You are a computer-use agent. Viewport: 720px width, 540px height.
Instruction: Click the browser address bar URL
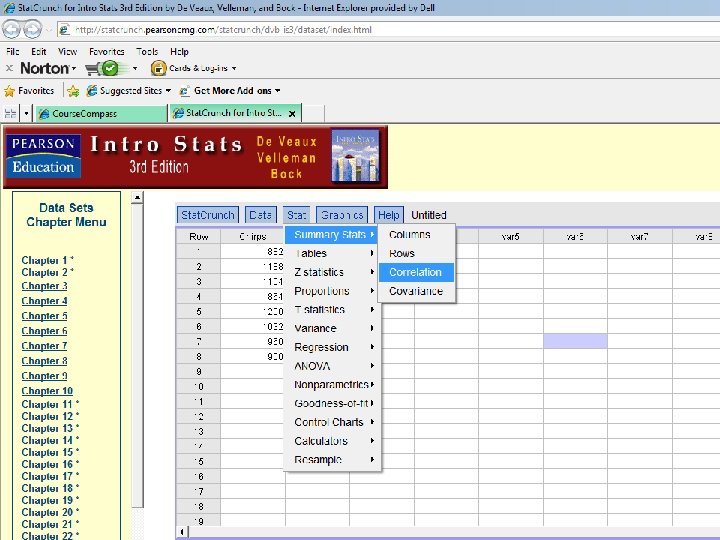(x=223, y=30)
